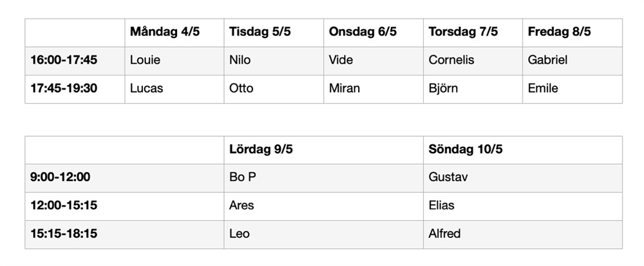Select the Cornelis cell on Thursday
The image size is (644, 266).
pos(451,61)
